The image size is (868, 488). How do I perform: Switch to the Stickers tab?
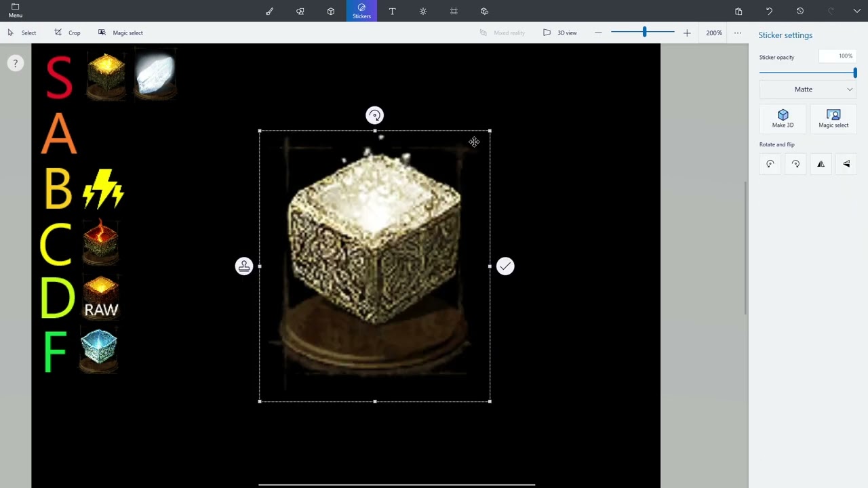tap(361, 11)
